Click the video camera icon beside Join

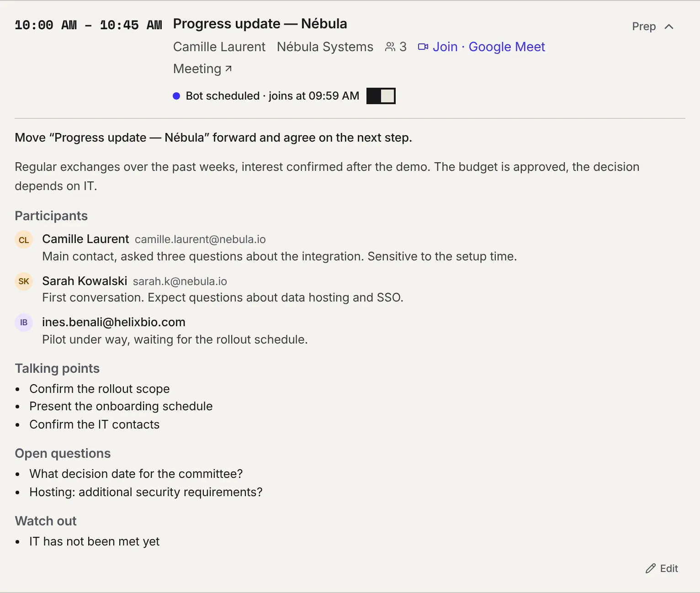pos(423,47)
